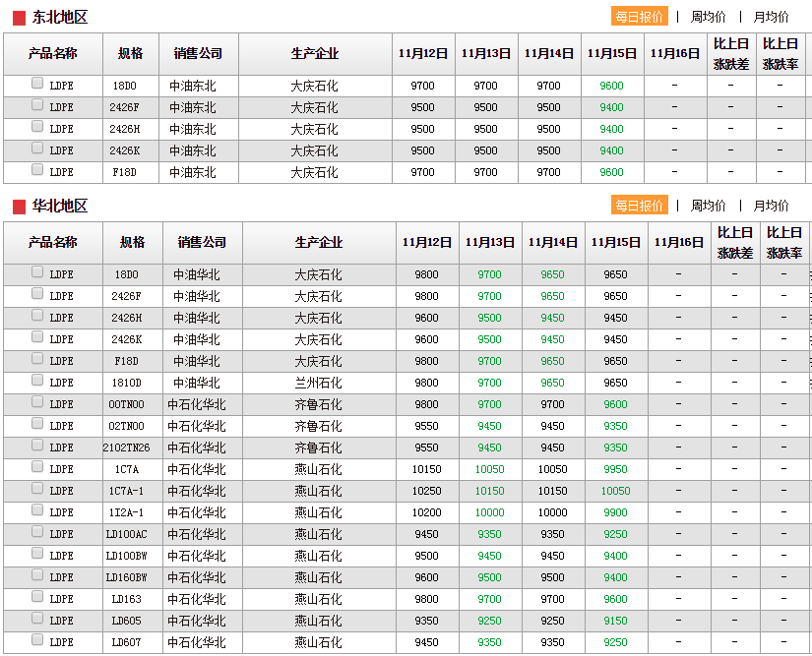Image resolution: width=812 pixels, height=656 pixels.
Task: Tick the checkbox for the 1810D 兰州石化 row
Action: point(37,381)
